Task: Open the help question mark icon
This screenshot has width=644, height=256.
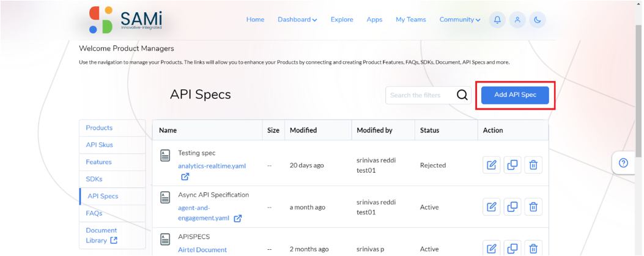Action: point(623,163)
